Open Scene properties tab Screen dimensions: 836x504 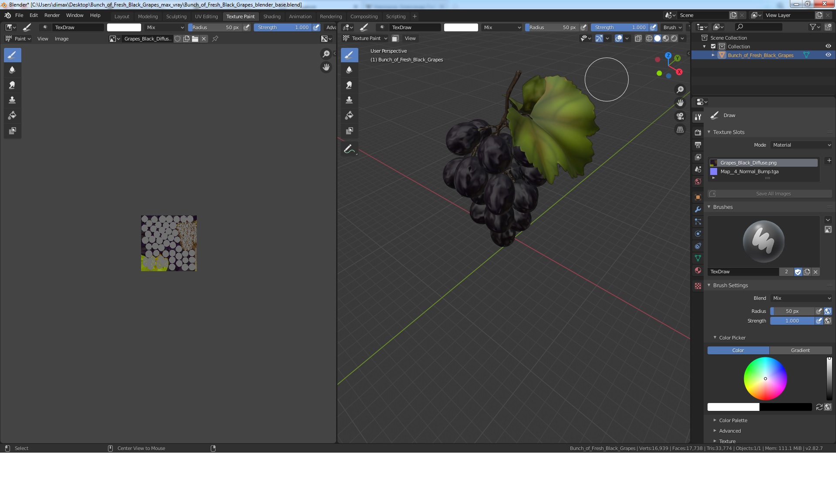[x=698, y=169]
